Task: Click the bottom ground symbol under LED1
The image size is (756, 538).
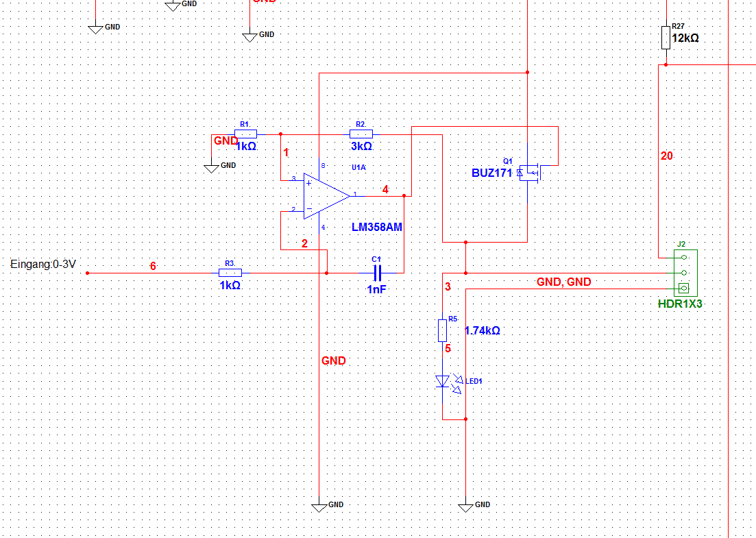Action: [466, 508]
